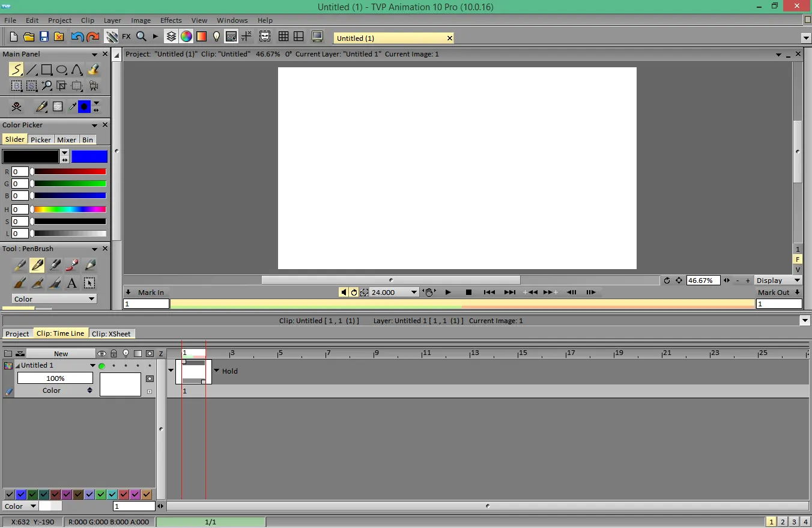This screenshot has height=528, width=812.
Task: Click the light bulb icon in the top toolbar
Action: 217,37
